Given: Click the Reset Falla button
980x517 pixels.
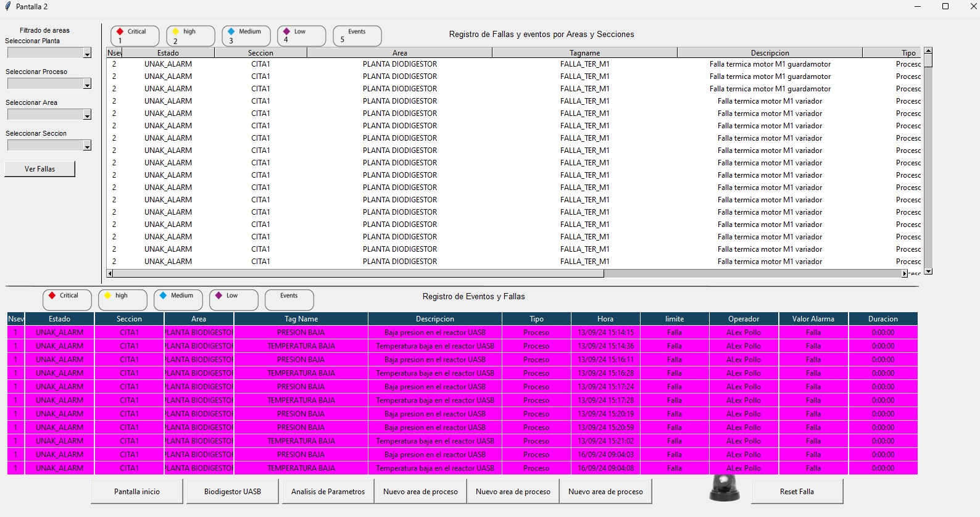Looking at the screenshot, I should (797, 492).
